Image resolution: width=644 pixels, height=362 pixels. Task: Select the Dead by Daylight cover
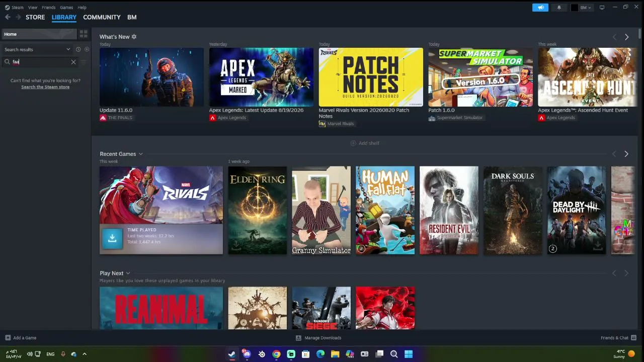[x=577, y=210]
